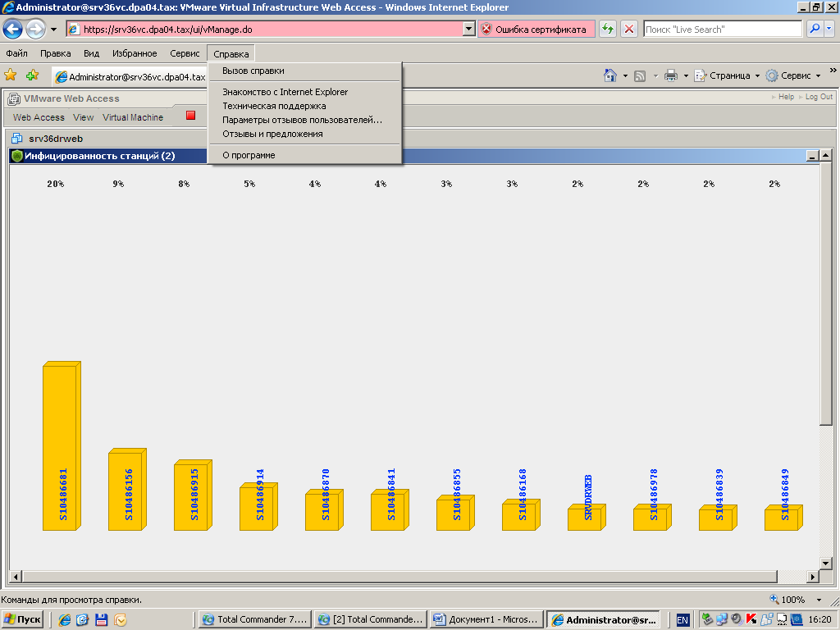Open the Virtual Machine menu
This screenshot has width=840, height=630.
pyautogui.click(x=133, y=117)
